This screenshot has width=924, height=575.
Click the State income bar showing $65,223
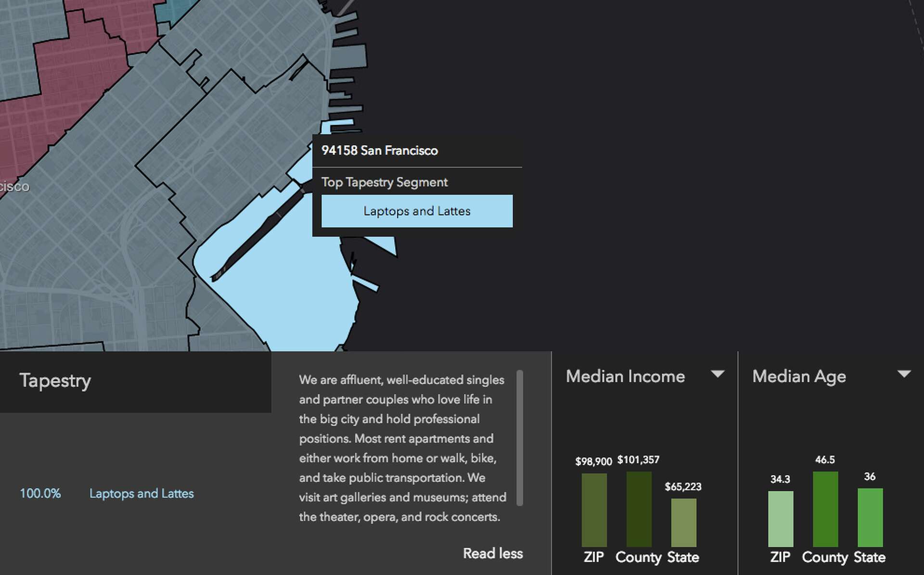683,522
